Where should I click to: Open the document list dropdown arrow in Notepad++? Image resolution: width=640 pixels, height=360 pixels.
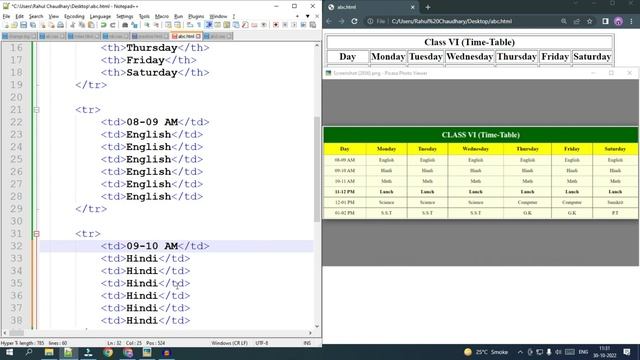click(307, 16)
